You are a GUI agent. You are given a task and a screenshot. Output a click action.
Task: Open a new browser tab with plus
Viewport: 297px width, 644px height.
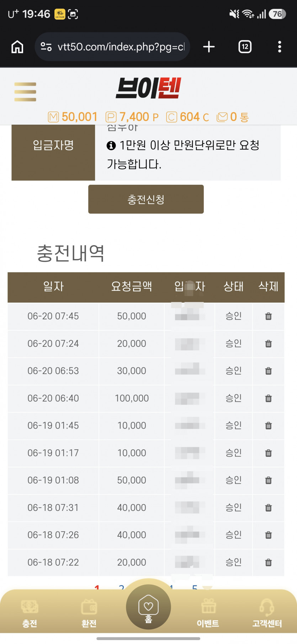209,47
